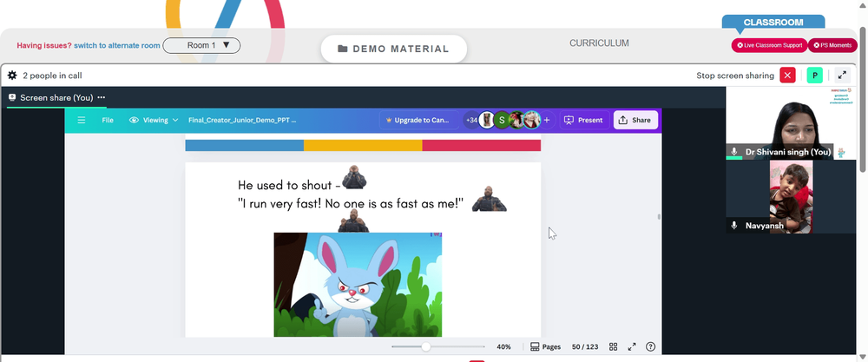Open call settings gear icon
Viewport: 868px width, 362px height.
[x=12, y=76]
